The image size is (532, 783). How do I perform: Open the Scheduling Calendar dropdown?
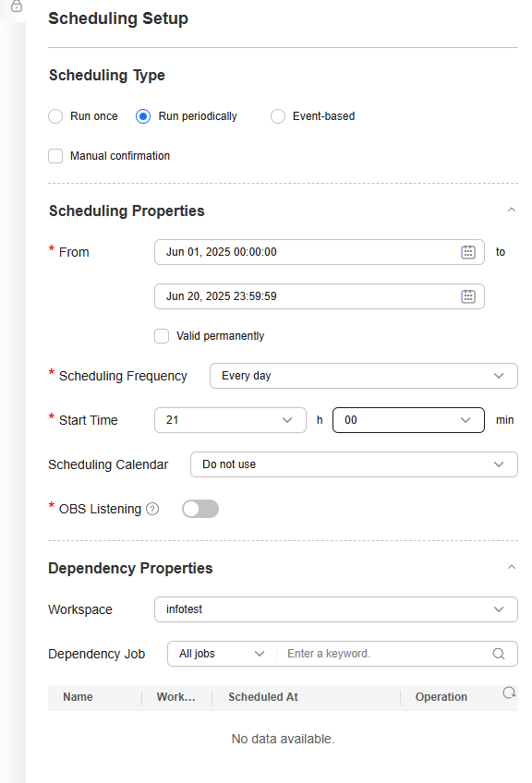354,465
